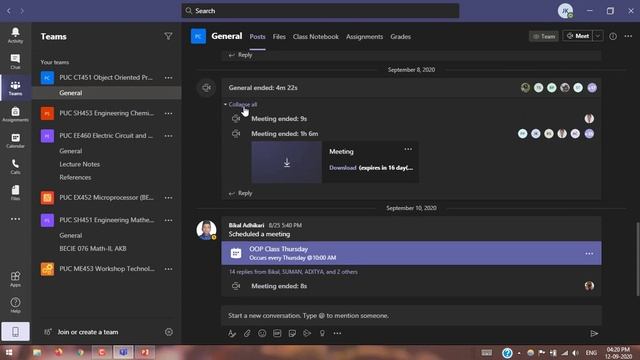Open the Activity feed

[15, 35]
